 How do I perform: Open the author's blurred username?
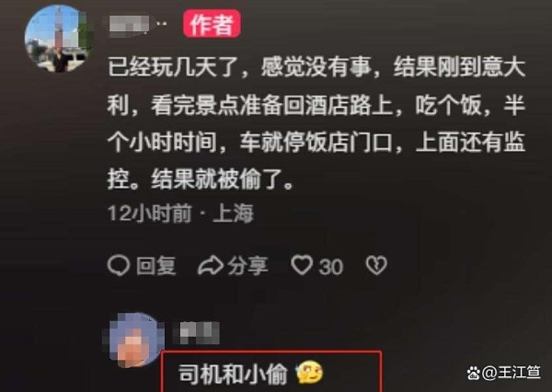pos(137,26)
